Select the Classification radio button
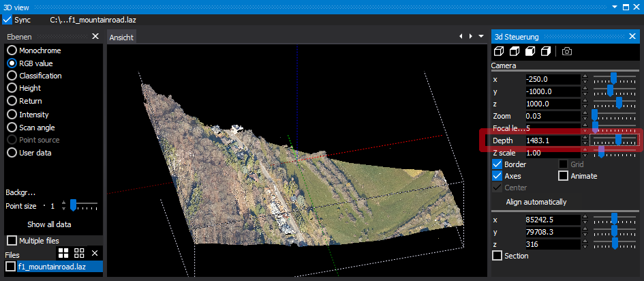The height and width of the screenshot is (281, 644). click(12, 76)
